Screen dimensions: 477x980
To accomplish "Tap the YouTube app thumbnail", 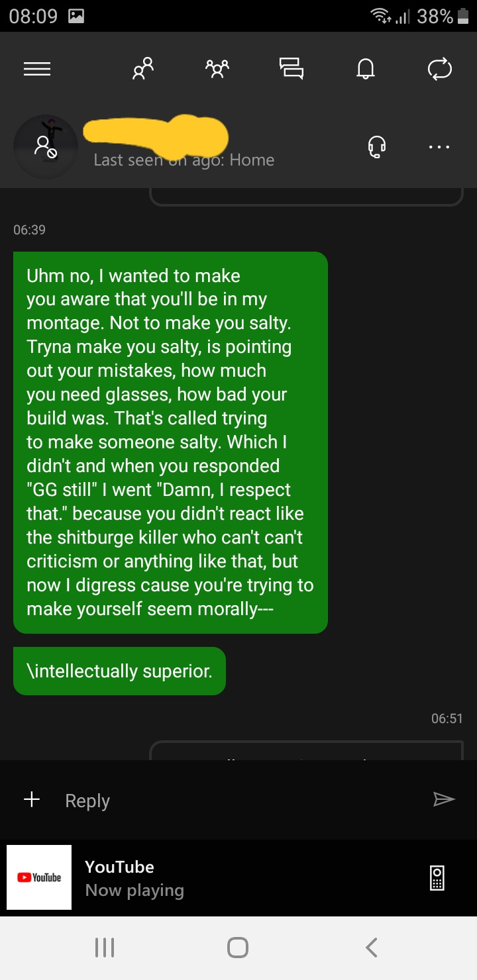I will 39,877.
